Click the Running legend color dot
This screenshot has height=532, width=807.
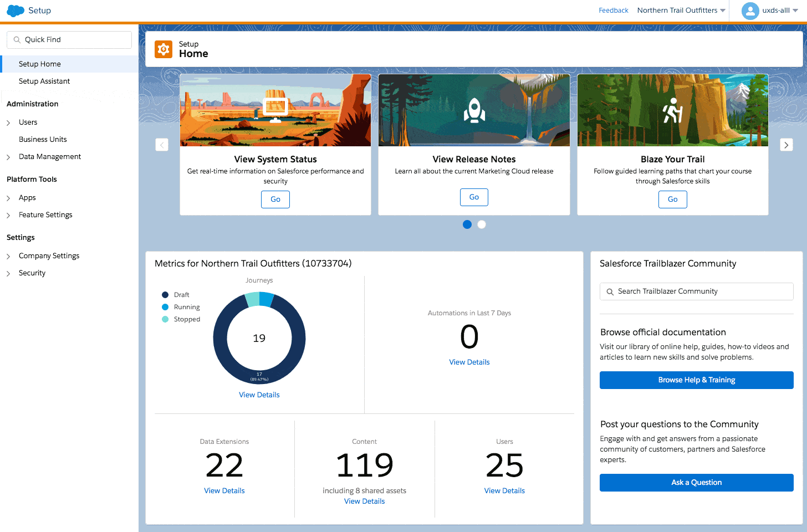click(165, 307)
